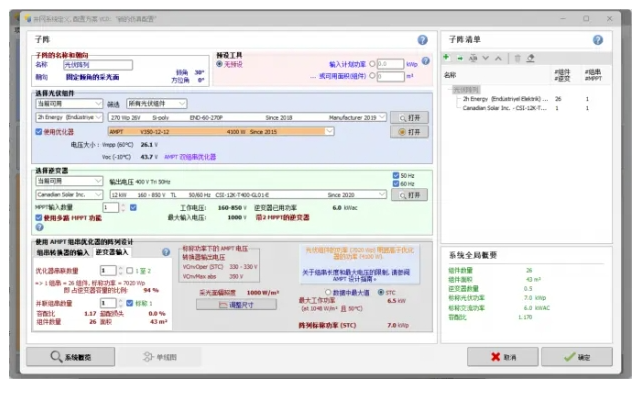Open module model dropdown 270 Wp END-60-270P

[247, 118]
